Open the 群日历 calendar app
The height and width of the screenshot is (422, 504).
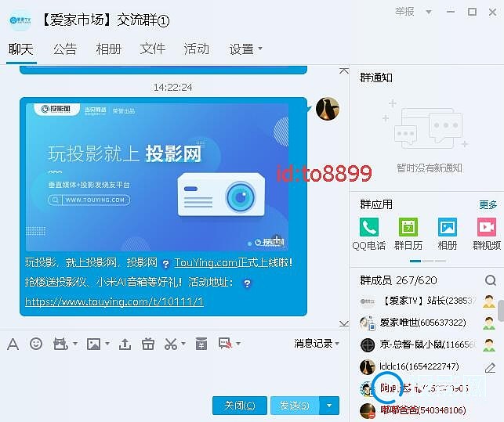tap(408, 233)
